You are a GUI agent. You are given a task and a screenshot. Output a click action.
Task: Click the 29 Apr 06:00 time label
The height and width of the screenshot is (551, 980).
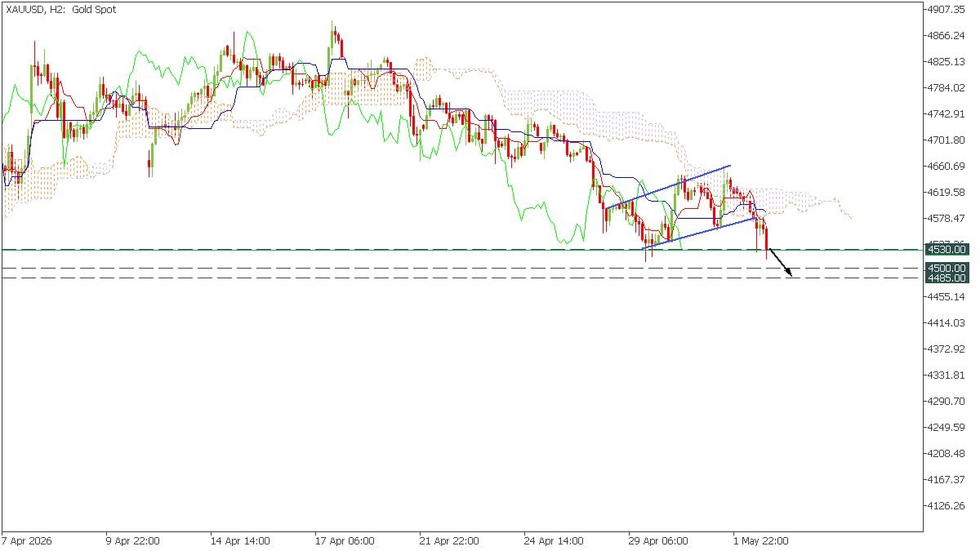(x=657, y=540)
